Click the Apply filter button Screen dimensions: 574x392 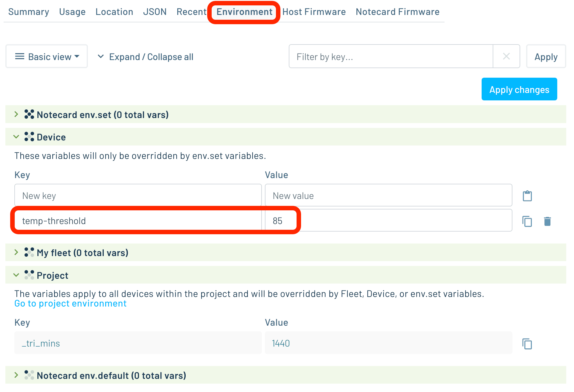click(546, 56)
